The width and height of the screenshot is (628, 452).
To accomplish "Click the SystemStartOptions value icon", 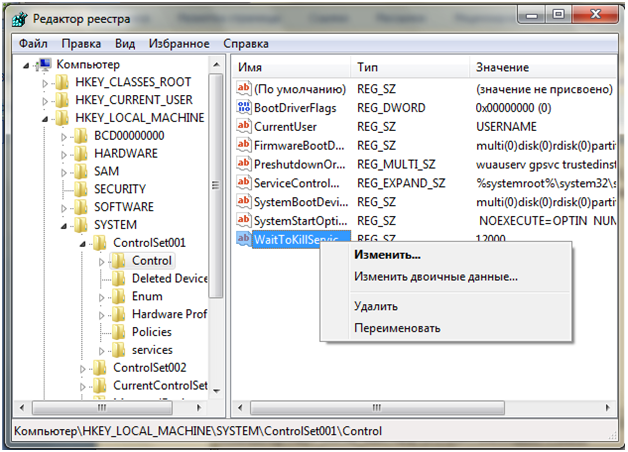I will click(243, 221).
